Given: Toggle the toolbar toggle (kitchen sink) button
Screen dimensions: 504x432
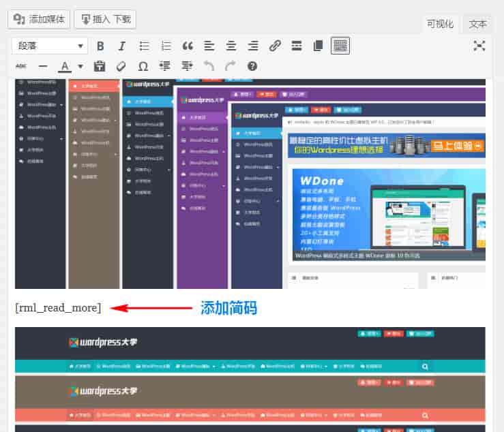Looking at the screenshot, I should (340, 46).
